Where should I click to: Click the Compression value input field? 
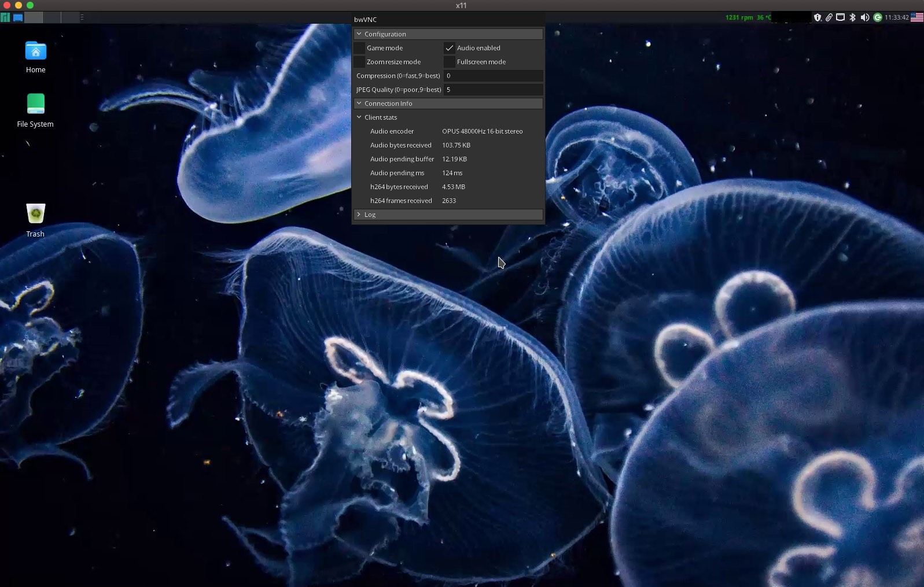coord(493,76)
